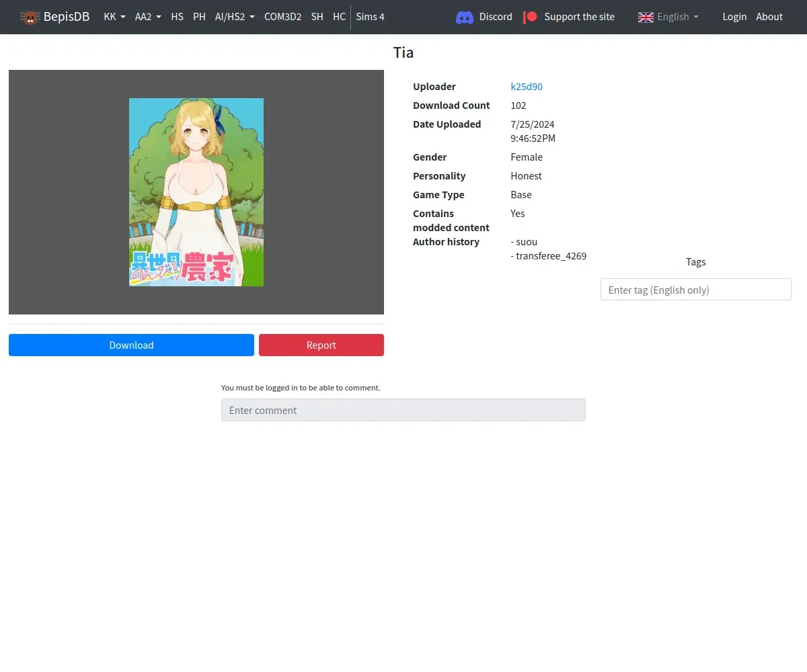The image size is (807, 672).
Task: Click upload date 7/25/2024
Action: [533, 124]
